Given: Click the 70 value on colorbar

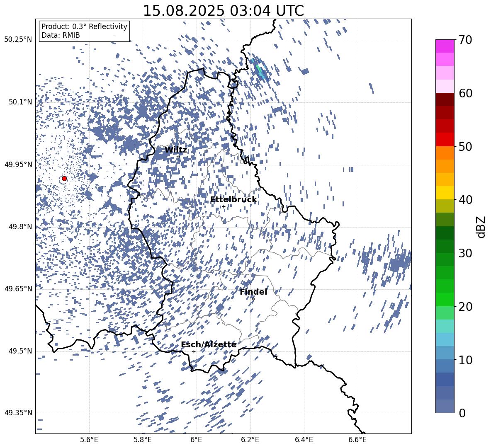Looking at the screenshot, I should point(465,40).
